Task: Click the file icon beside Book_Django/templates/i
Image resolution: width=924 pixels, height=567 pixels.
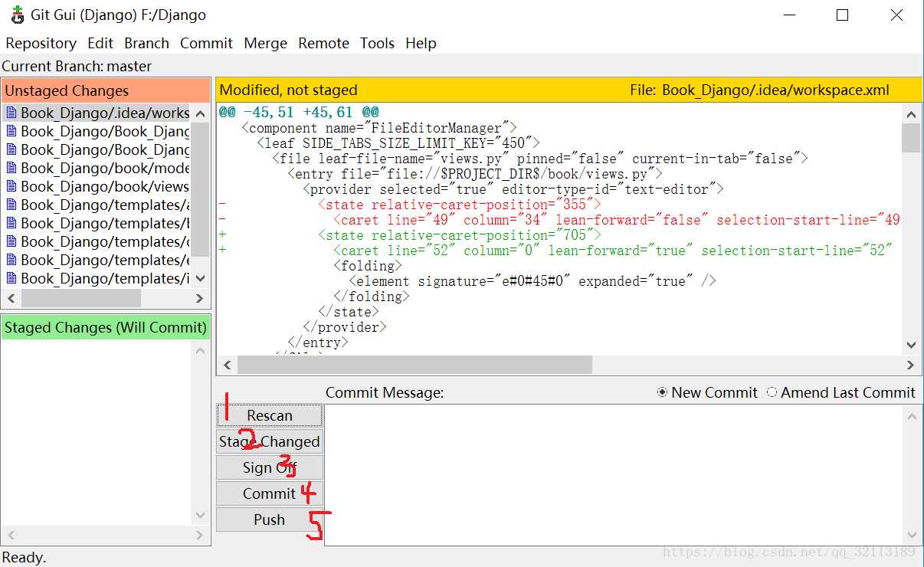Action: click(x=11, y=278)
